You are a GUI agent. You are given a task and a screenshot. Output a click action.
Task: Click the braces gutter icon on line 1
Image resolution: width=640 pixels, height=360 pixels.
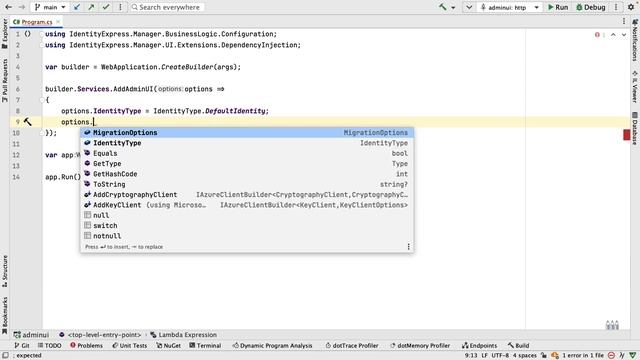27,34
